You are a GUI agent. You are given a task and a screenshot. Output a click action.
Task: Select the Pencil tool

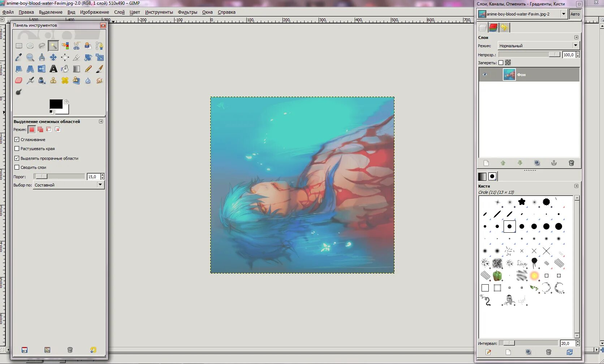tap(88, 69)
